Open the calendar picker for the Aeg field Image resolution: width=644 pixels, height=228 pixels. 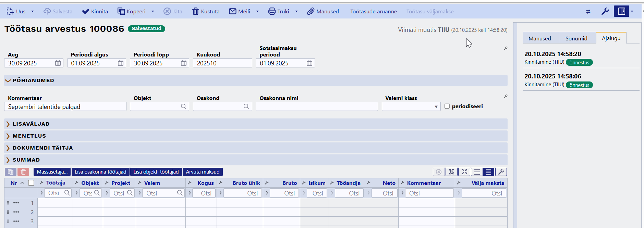click(58, 63)
